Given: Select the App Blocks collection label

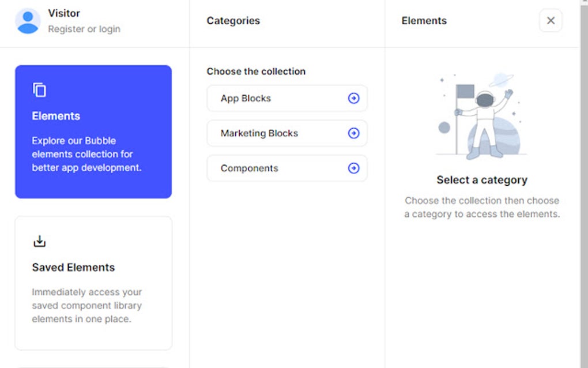Looking at the screenshot, I should [x=246, y=99].
